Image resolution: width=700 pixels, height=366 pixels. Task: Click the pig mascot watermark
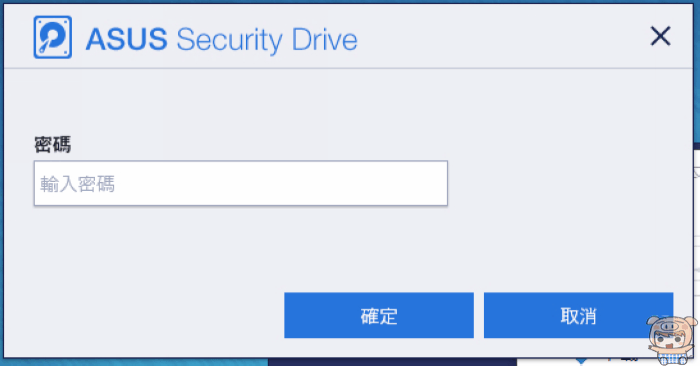[x=672, y=340]
